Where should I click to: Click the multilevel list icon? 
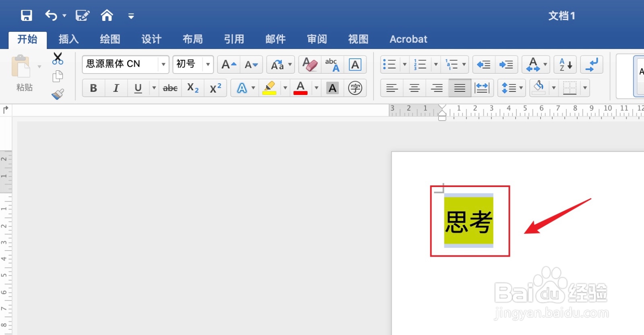tap(452, 64)
